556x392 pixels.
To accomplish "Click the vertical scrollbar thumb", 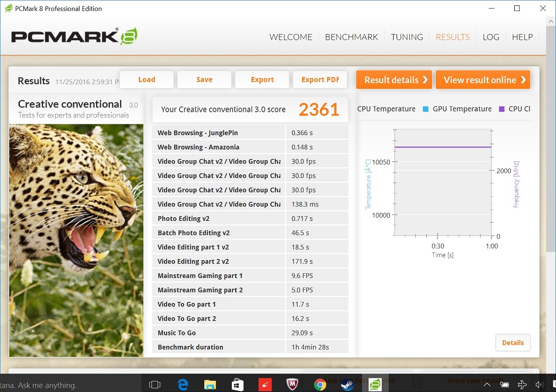I will click(x=551, y=138).
